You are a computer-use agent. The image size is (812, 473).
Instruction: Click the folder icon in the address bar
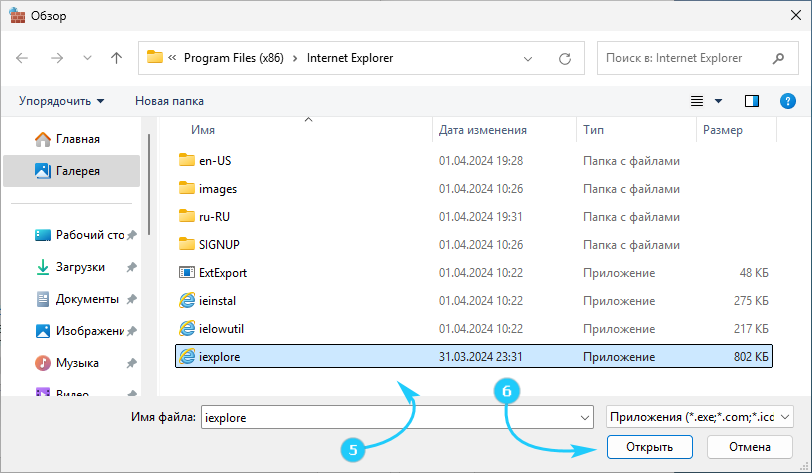[155, 57]
